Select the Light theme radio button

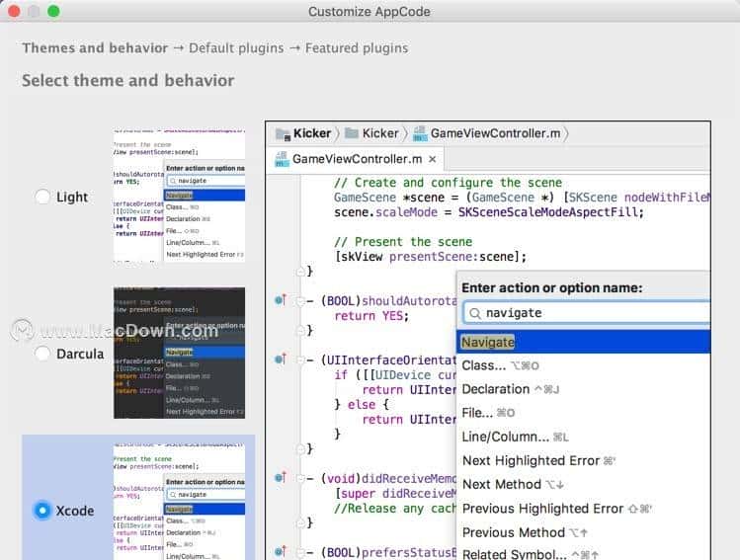(42, 197)
